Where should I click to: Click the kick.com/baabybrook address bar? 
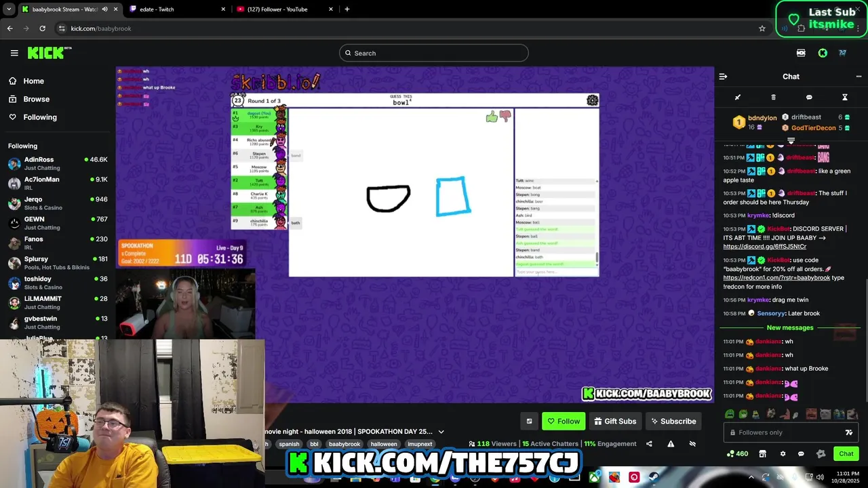[x=407, y=28]
